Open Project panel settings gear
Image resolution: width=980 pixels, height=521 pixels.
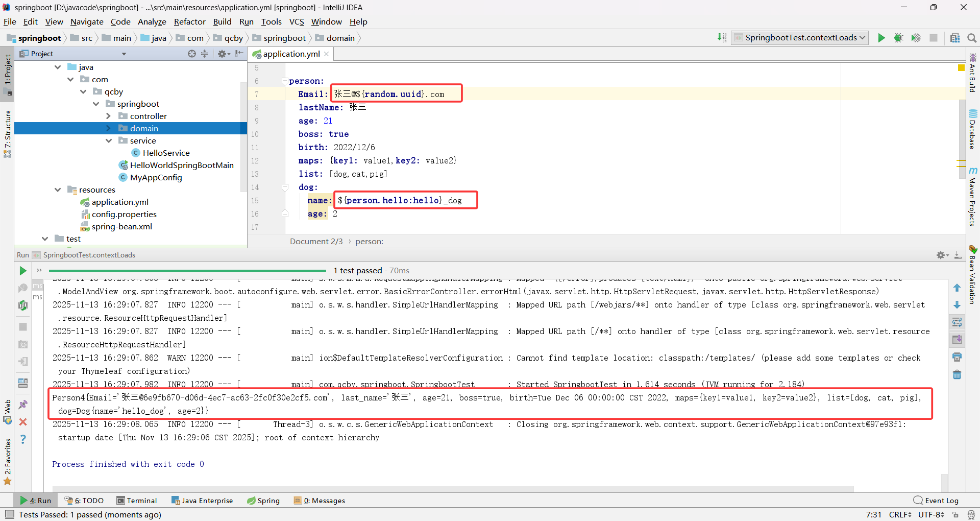(223, 54)
